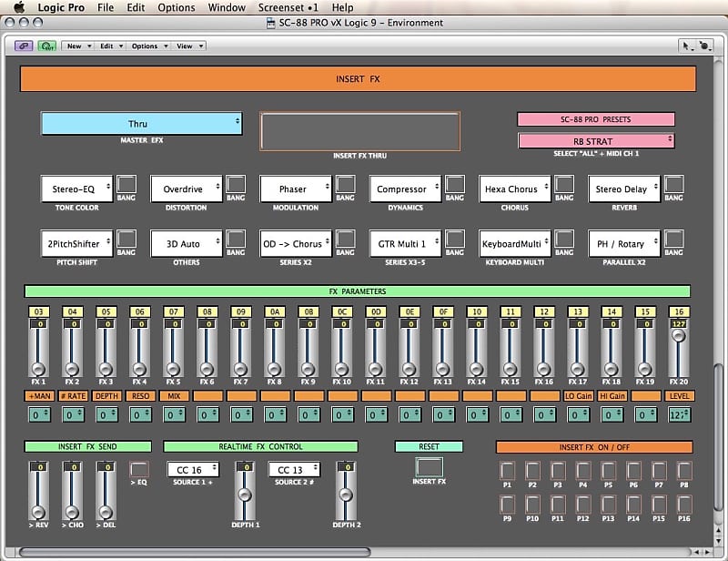Toggle the > EQ send button
Image resolution: width=728 pixels, height=561 pixels.
139,469
